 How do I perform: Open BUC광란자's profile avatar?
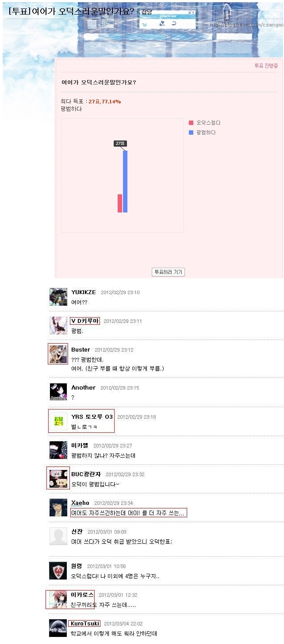tap(58, 478)
